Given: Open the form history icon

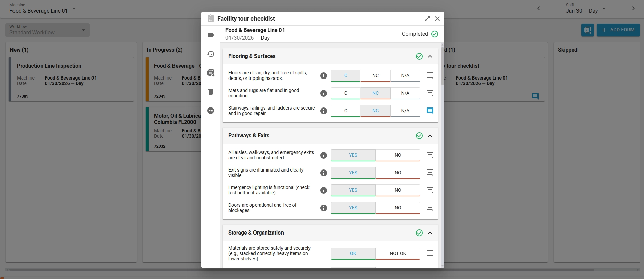Looking at the screenshot, I should (x=211, y=54).
